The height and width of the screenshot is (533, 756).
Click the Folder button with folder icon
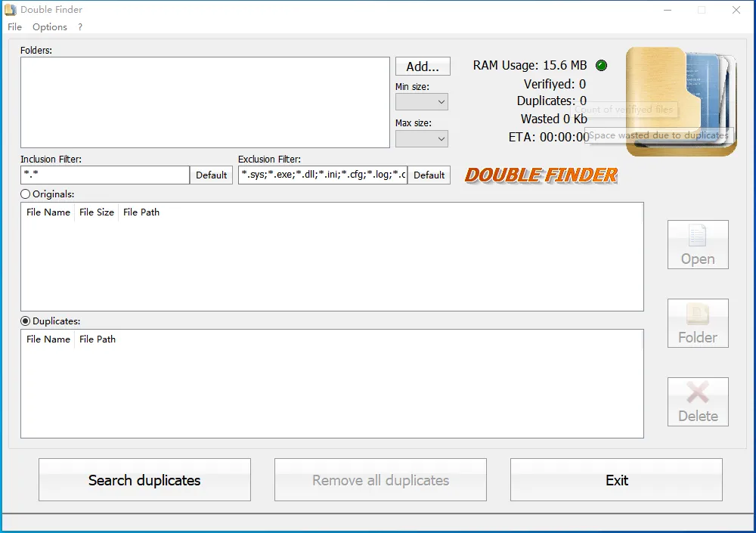point(698,323)
